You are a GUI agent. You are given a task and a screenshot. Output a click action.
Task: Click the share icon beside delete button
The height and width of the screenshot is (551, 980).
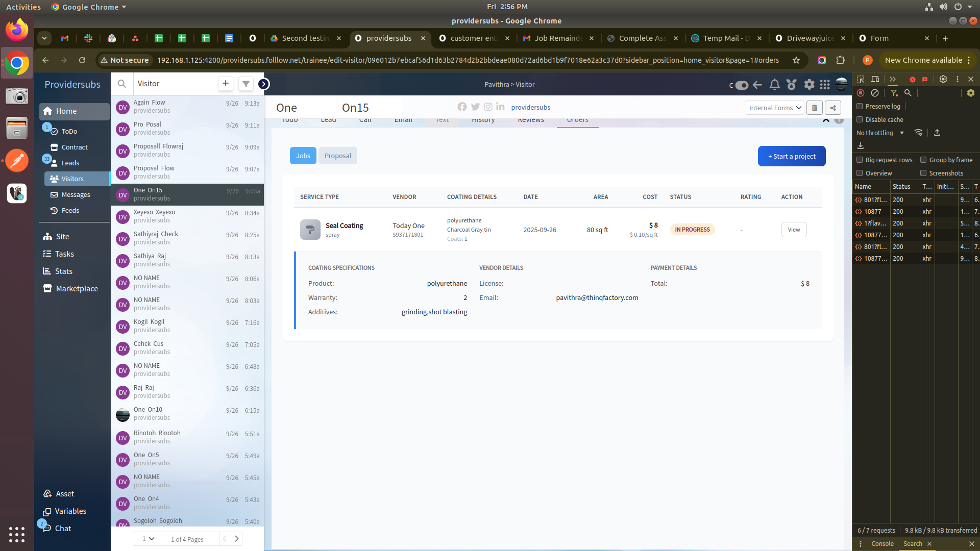click(x=833, y=108)
